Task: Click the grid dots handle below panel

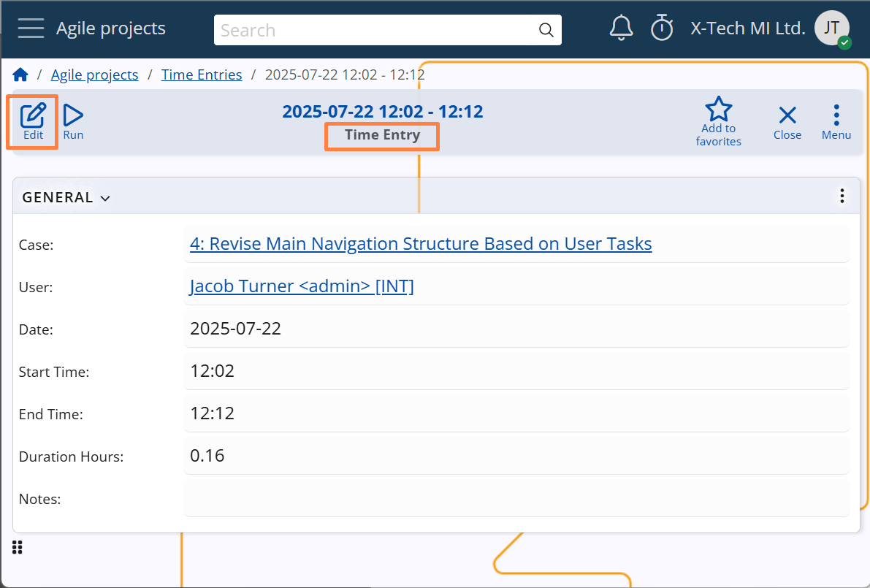Action: pyautogui.click(x=18, y=547)
